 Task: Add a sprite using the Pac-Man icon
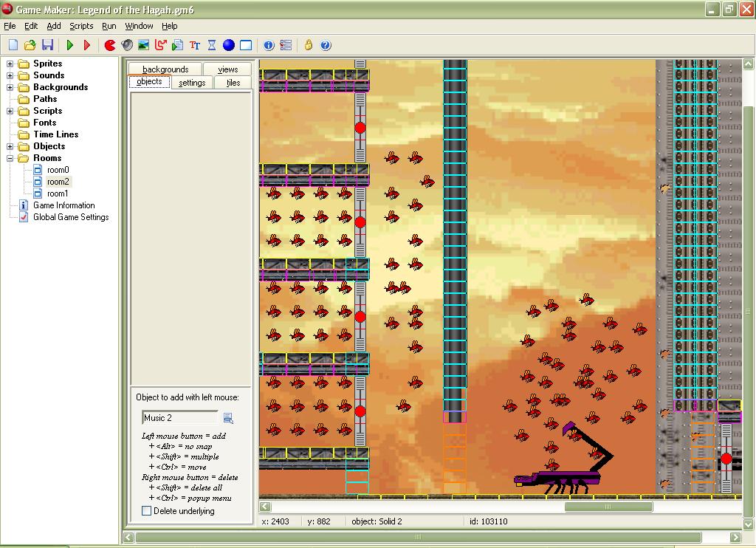click(110, 45)
